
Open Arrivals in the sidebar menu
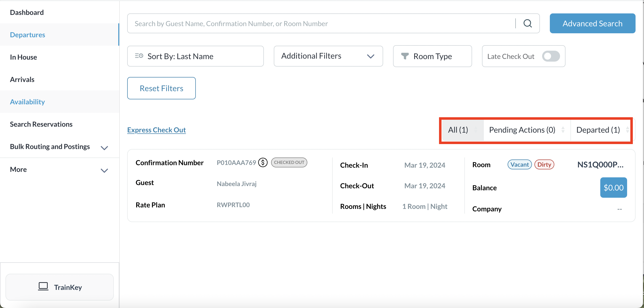pos(22,79)
